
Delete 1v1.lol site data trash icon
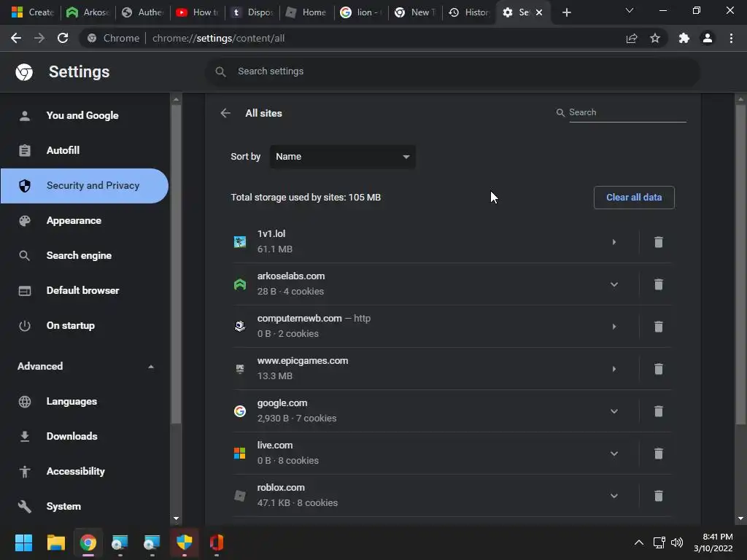pyautogui.click(x=659, y=242)
